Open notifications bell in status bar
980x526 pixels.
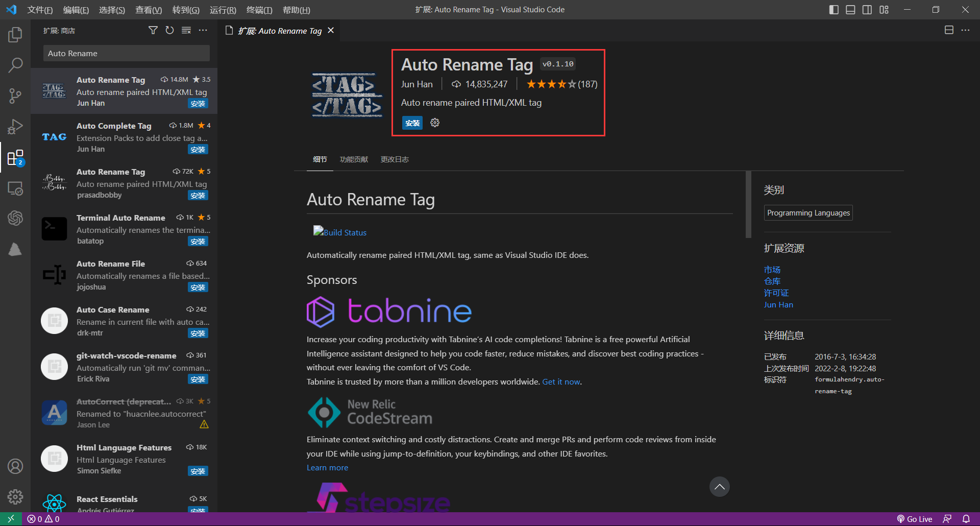pyautogui.click(x=966, y=519)
